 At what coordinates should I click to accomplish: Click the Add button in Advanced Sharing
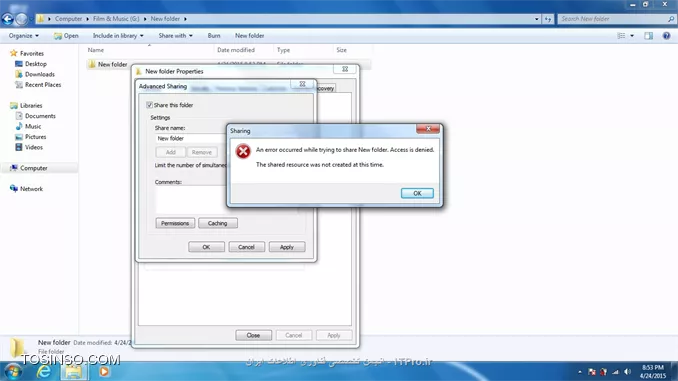pos(170,152)
